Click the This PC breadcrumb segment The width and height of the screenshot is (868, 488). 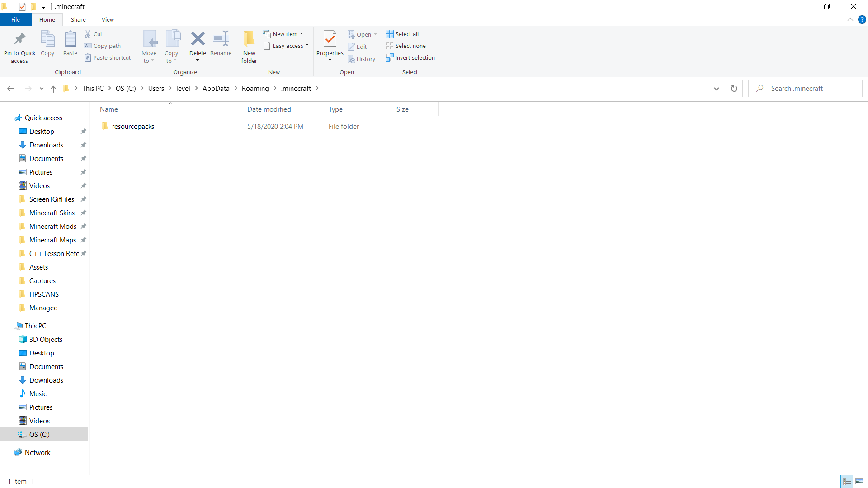coord(93,89)
